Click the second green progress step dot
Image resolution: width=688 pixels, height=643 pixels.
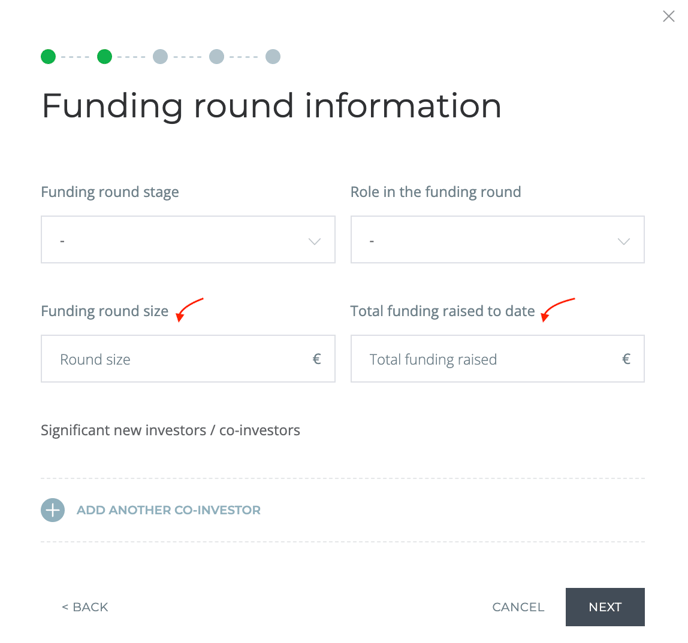[104, 57]
